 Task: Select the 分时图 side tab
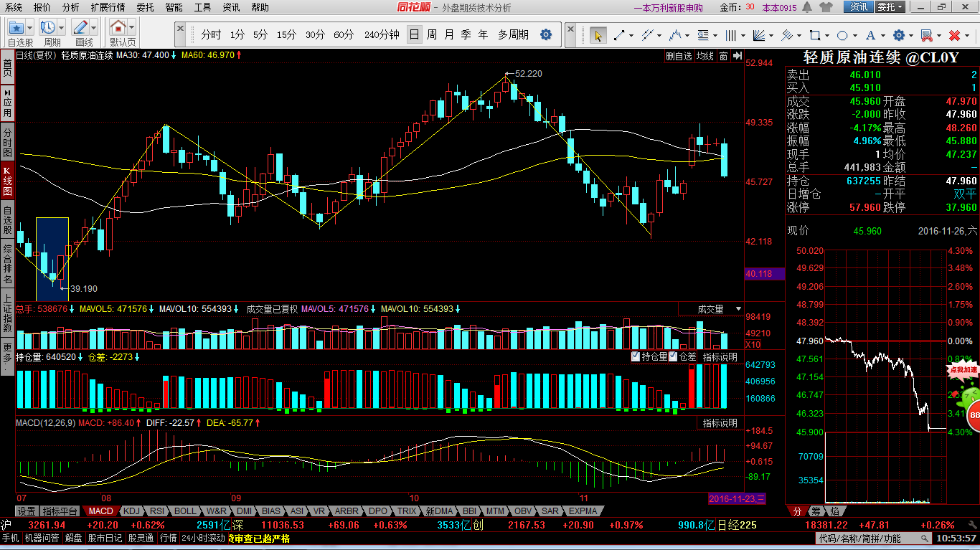click(7, 142)
